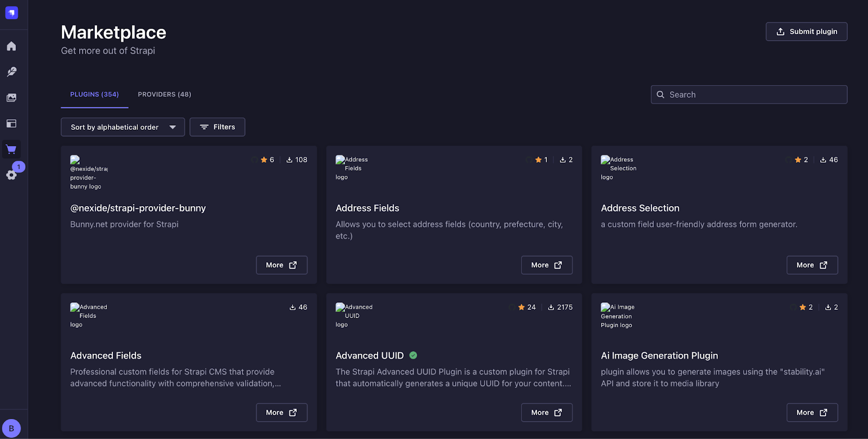
Task: Open Sort by alphabetical order dropdown
Action: coord(123,127)
